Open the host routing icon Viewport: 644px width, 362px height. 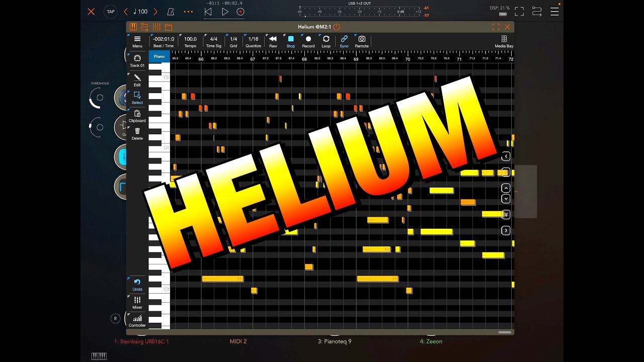[537, 12]
